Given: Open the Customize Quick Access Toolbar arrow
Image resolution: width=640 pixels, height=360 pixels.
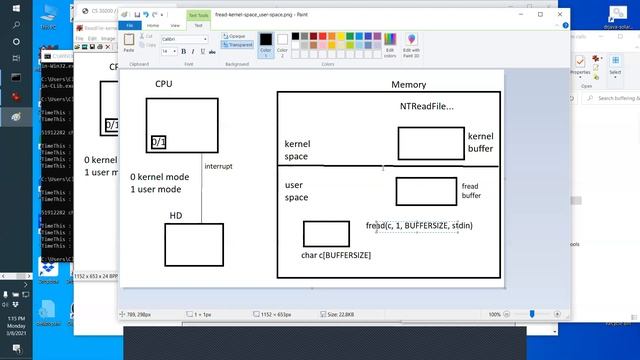Looking at the screenshot, I should coord(162,15).
